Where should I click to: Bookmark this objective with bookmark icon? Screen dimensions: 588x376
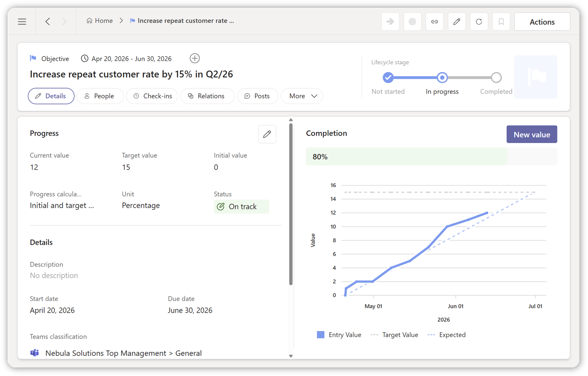click(501, 21)
